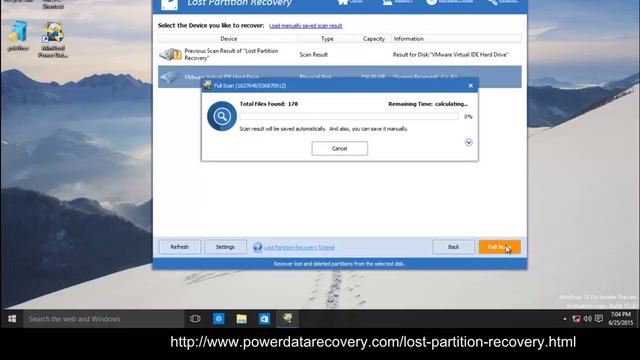This screenshot has width=640, height=360.
Task: Cancel the running full scan
Action: [340, 149]
